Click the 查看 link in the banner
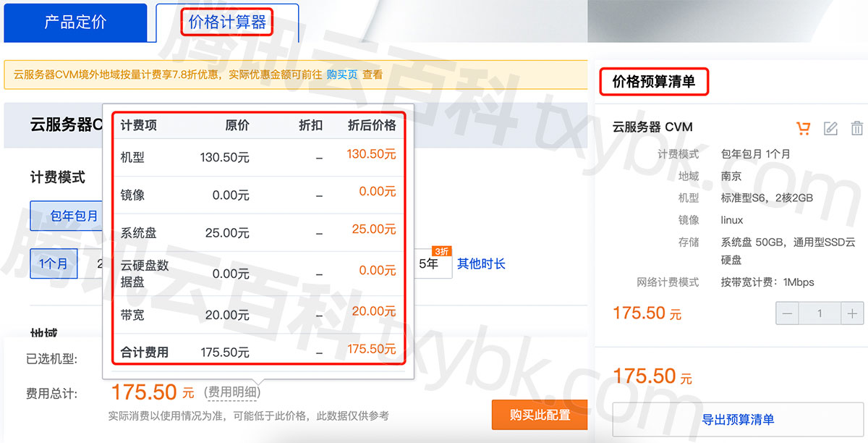 tap(373, 75)
